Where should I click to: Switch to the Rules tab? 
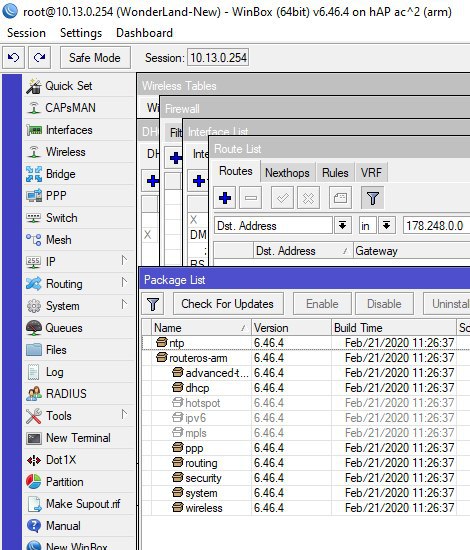point(335,173)
